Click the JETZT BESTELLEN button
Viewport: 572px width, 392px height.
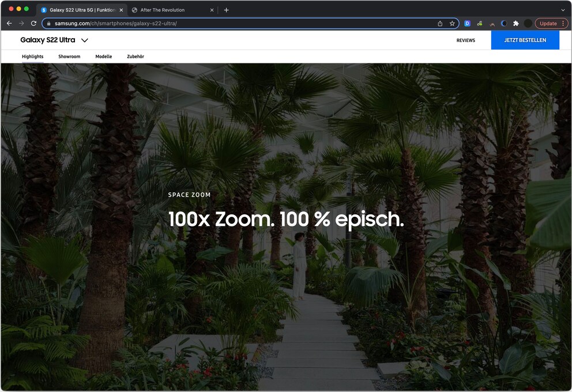pos(525,40)
